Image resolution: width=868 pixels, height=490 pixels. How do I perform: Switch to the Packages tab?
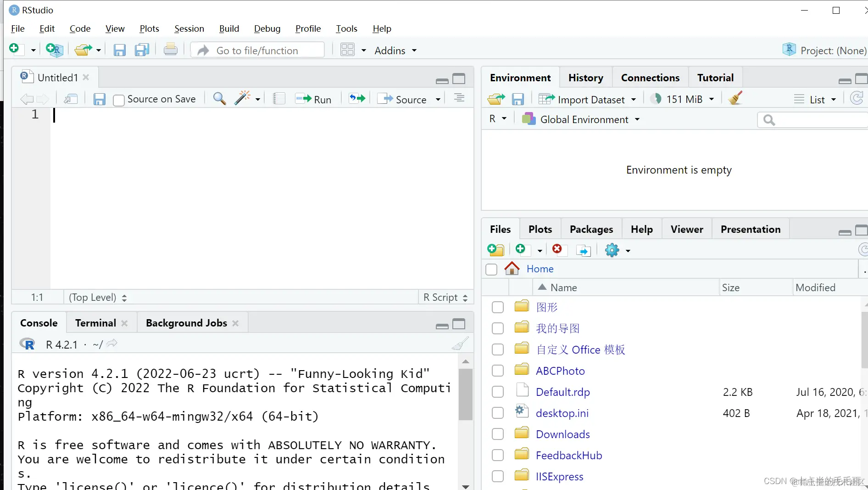pos(591,229)
